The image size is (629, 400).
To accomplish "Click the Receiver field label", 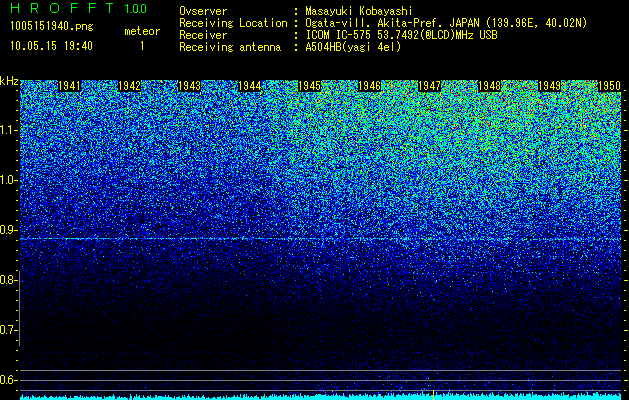I will pos(203,35).
